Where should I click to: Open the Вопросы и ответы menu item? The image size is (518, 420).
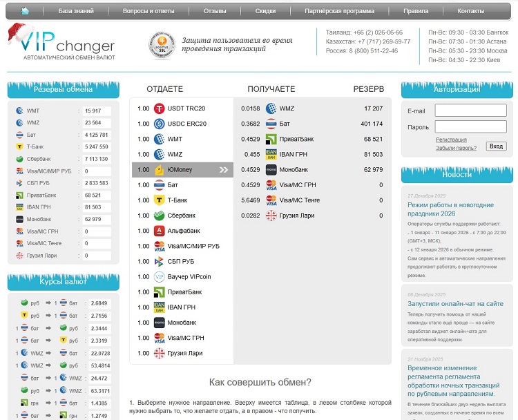(148, 11)
